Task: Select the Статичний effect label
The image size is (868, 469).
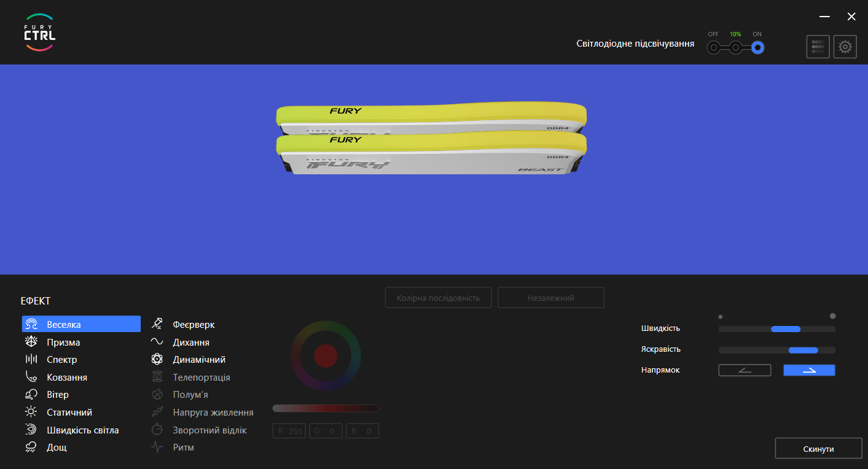Action: [x=69, y=412]
